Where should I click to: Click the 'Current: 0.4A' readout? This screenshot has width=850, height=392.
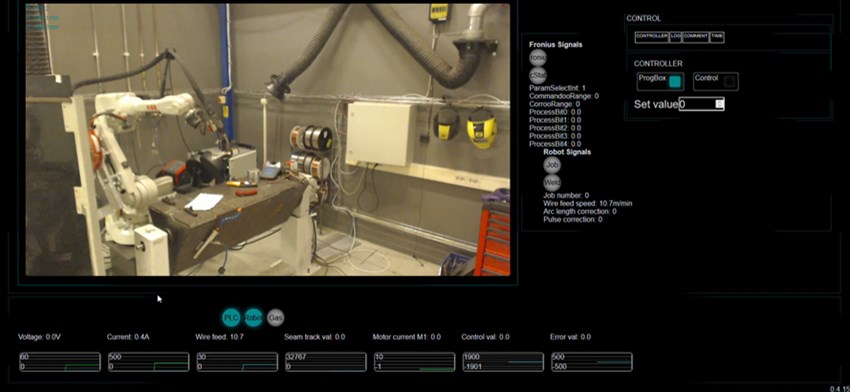coord(128,337)
